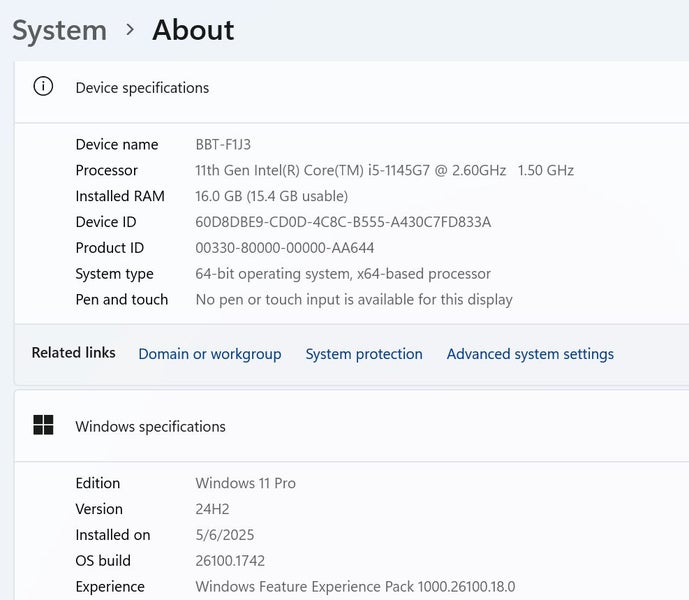Click Windows 11 Pro edition value
This screenshot has height=600, width=689.
pyautogui.click(x=246, y=483)
